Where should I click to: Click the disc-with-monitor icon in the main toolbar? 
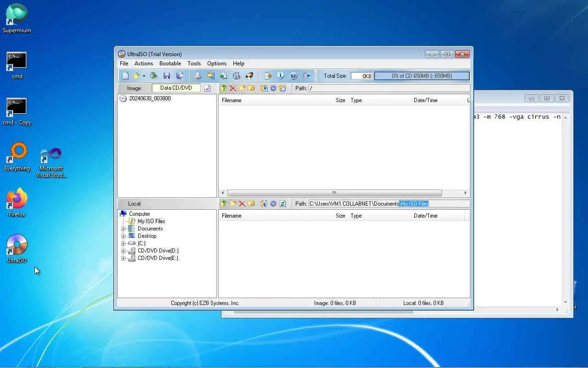point(237,76)
